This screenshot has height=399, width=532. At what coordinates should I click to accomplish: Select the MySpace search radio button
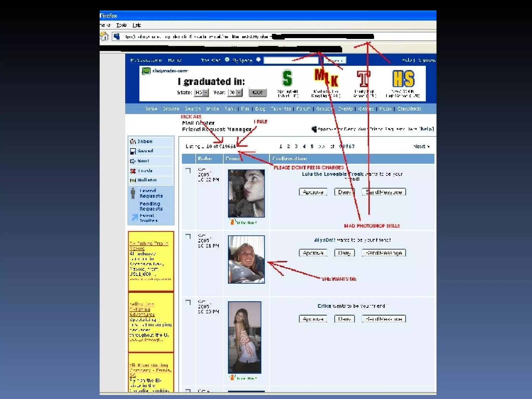[258, 59]
